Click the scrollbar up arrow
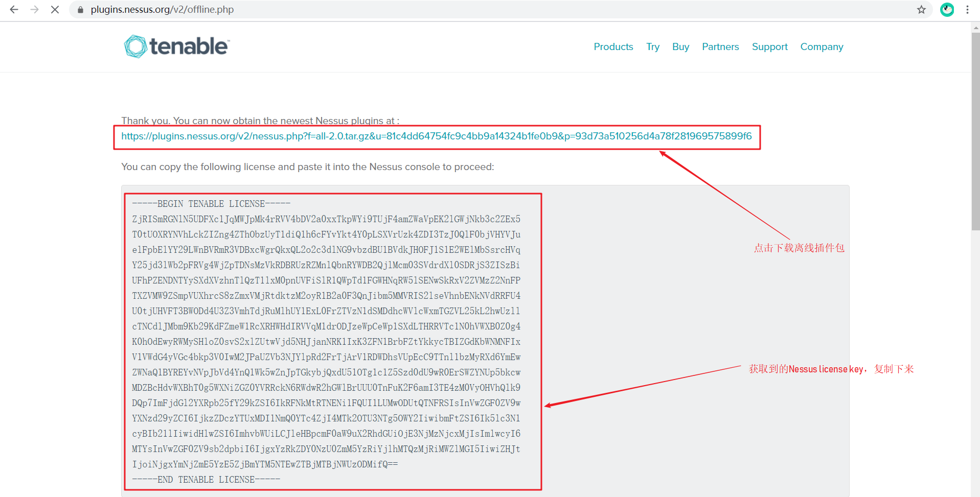980x497 pixels. coord(975,28)
